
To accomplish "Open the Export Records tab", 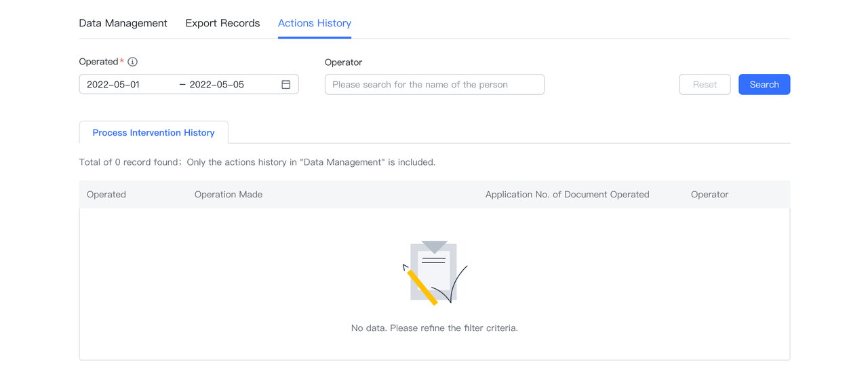I will click(x=222, y=23).
